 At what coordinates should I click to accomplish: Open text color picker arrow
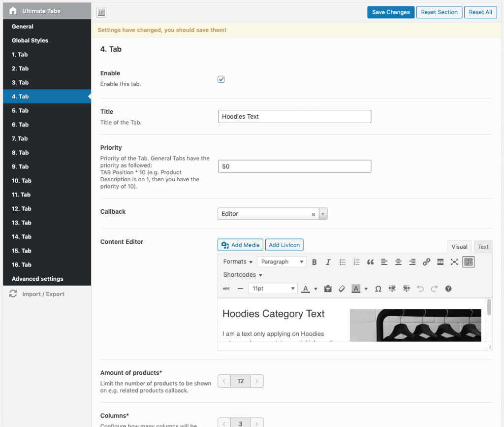click(315, 289)
